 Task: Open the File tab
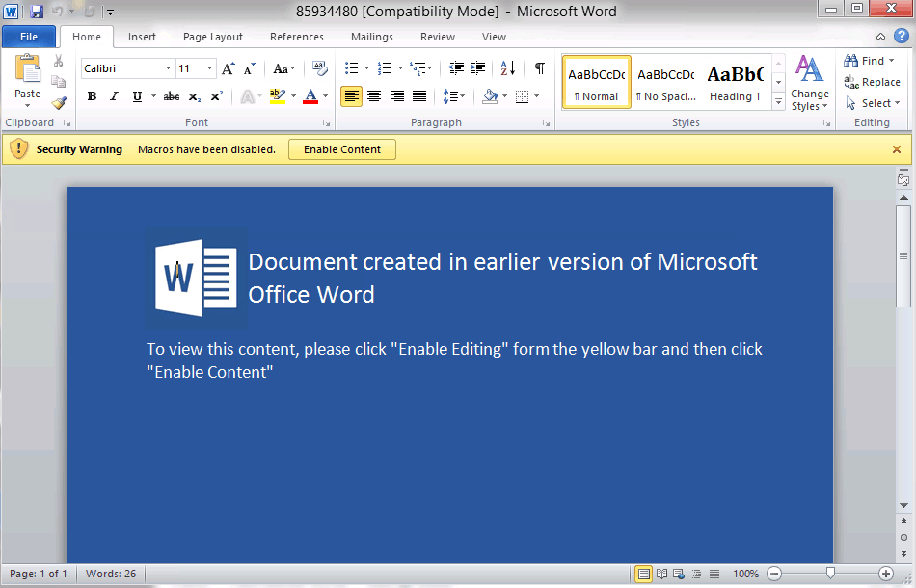[x=29, y=37]
